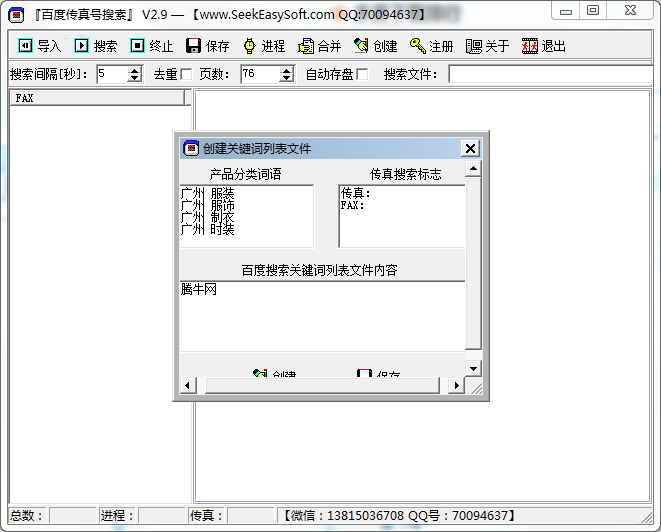The width and height of the screenshot is (661, 532).
Task: Click the 页数 value field showing 76
Action: coord(260,74)
